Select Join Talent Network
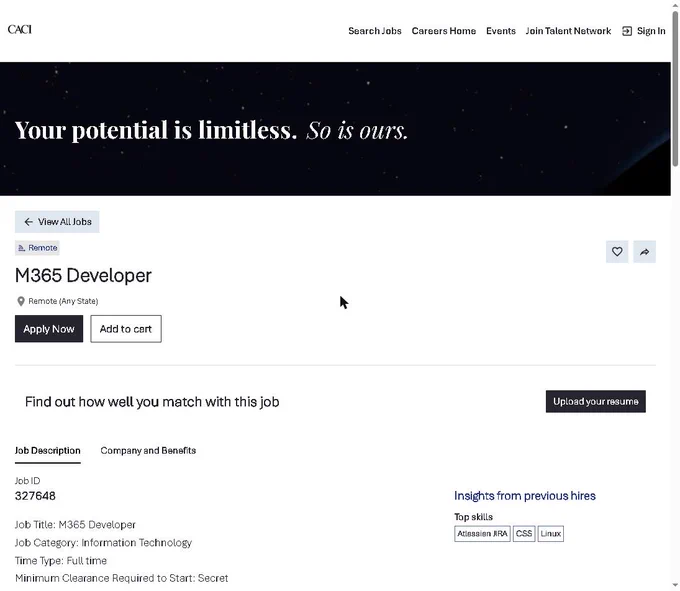The image size is (680, 591). click(x=568, y=31)
